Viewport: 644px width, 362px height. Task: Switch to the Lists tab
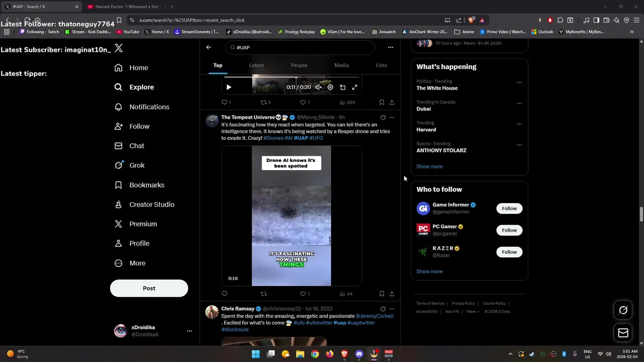[381, 65]
